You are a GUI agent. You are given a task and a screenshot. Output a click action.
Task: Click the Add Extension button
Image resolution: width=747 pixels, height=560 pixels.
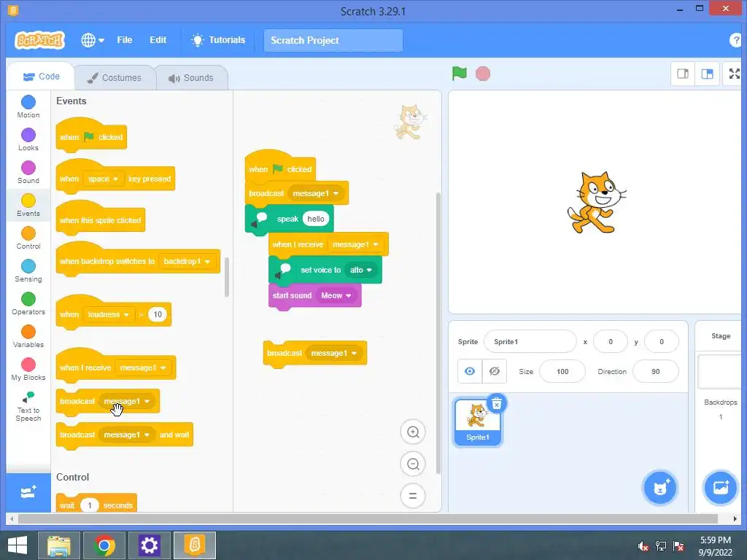click(28, 492)
